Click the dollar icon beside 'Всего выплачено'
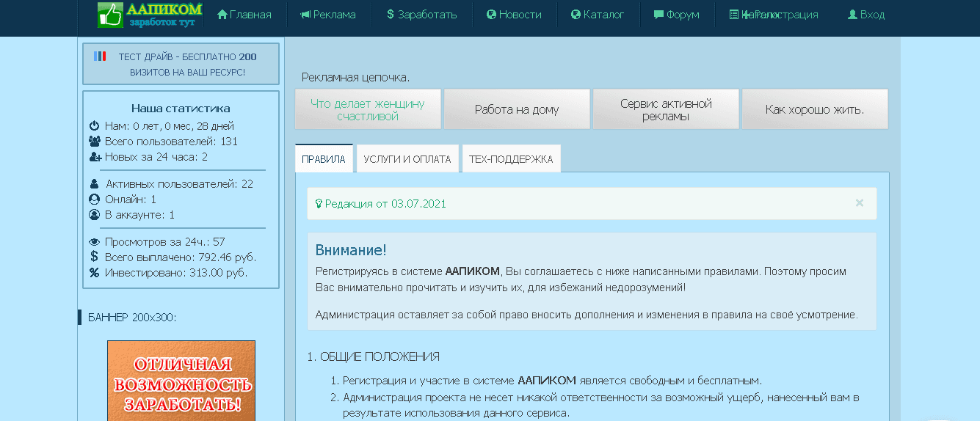The image size is (980, 421). (94, 257)
